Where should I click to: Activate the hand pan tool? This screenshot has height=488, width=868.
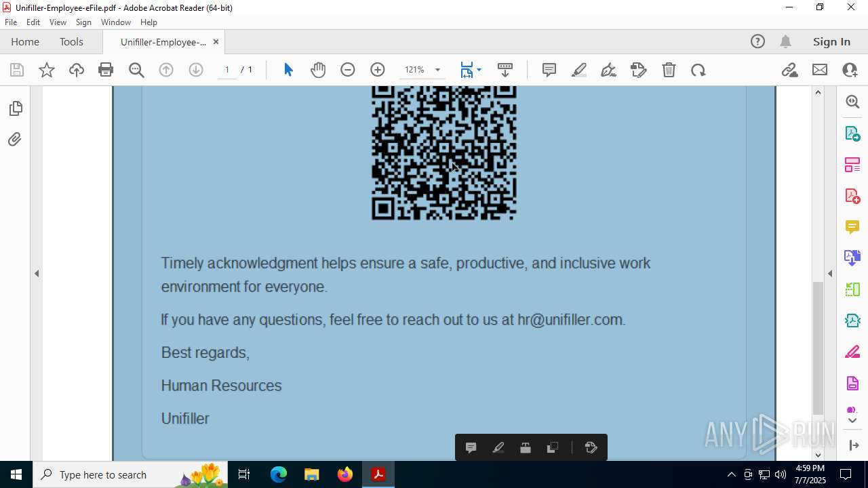click(318, 70)
